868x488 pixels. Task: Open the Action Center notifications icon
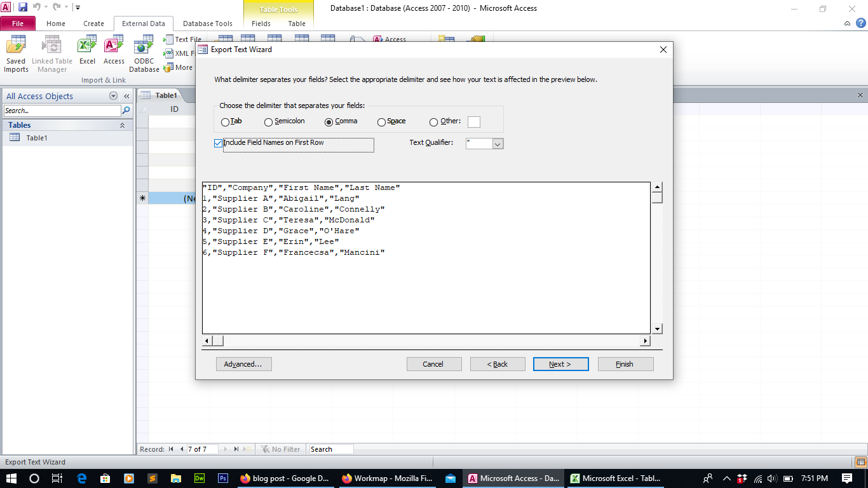coord(847,478)
